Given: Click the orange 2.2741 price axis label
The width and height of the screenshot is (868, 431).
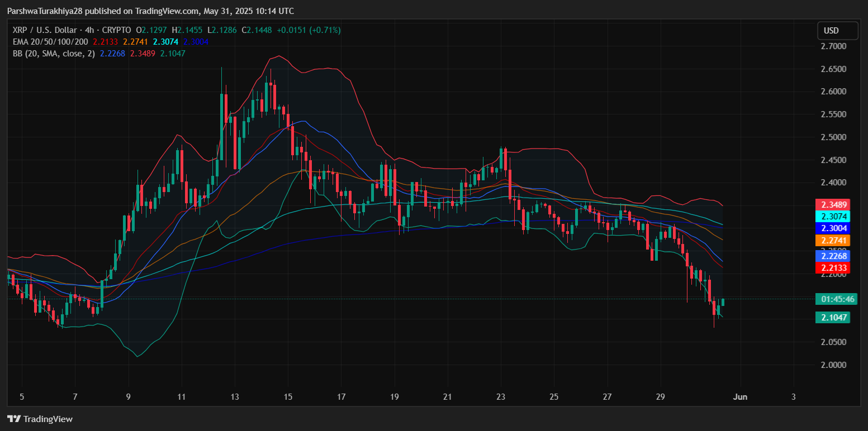Looking at the screenshot, I should (832, 241).
